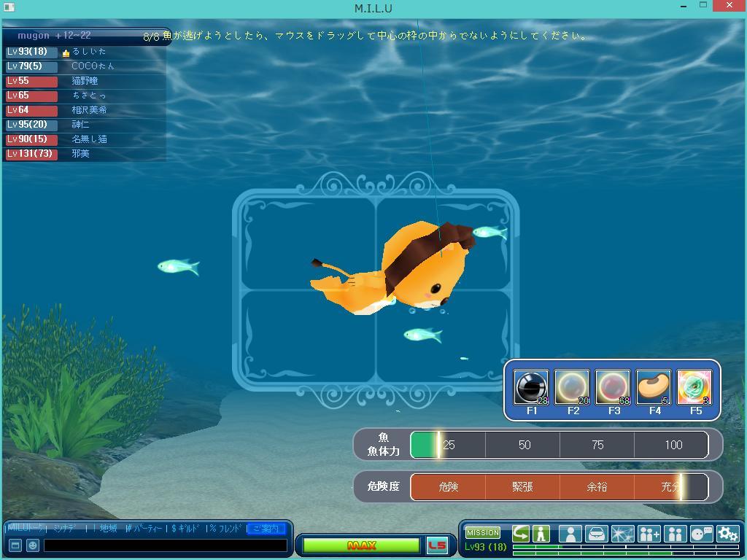Click the 魚体力 fish stamina gauge

click(x=559, y=445)
